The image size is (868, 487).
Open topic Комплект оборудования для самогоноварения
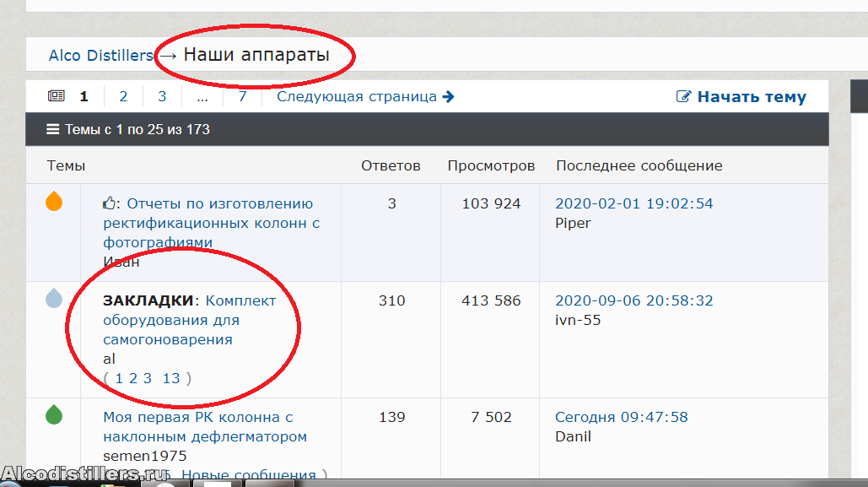(x=190, y=320)
